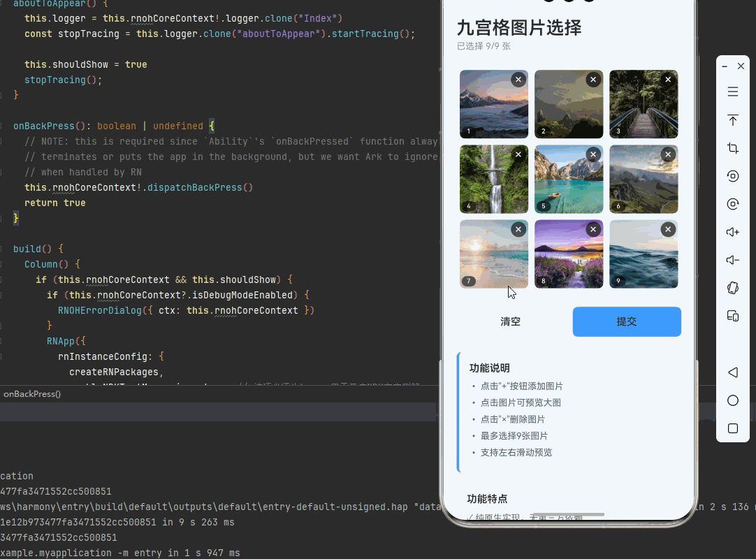Screen dimensions: 756x559
Task: Submit photos with the 提交 button
Action: tap(627, 321)
